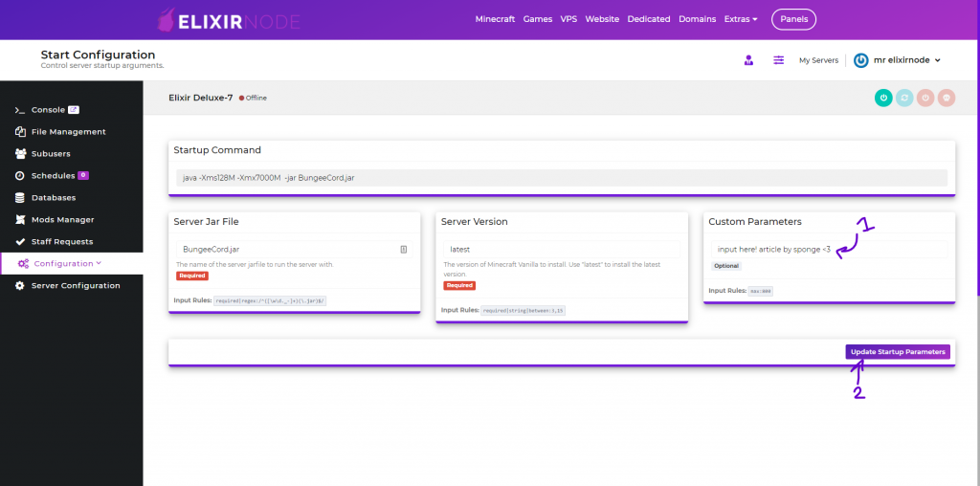The width and height of the screenshot is (980, 486).
Task: Click the Custom Parameters input field
Action: (x=830, y=250)
